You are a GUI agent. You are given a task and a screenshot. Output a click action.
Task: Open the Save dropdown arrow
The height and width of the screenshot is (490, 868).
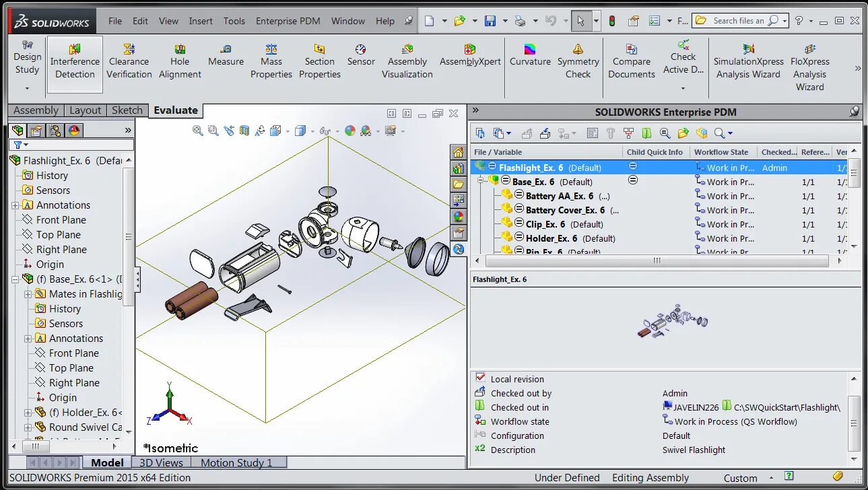click(x=504, y=22)
